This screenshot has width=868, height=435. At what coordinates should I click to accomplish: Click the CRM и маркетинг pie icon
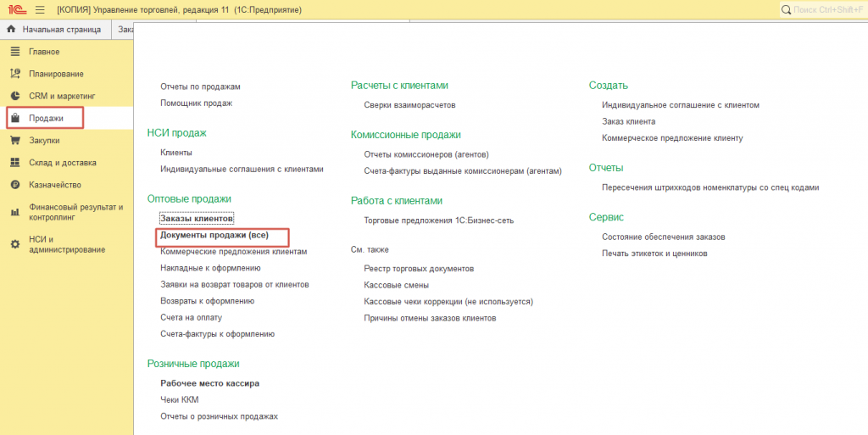pos(15,96)
